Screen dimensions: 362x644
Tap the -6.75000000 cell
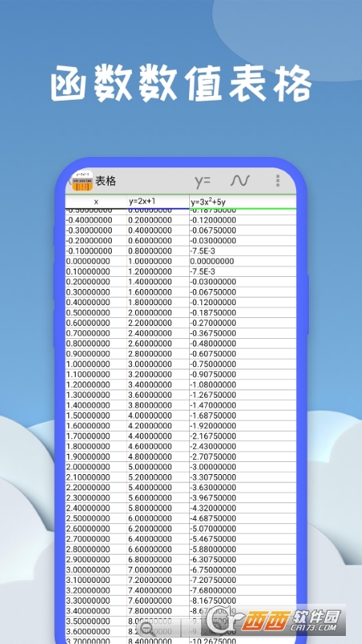coord(243,570)
